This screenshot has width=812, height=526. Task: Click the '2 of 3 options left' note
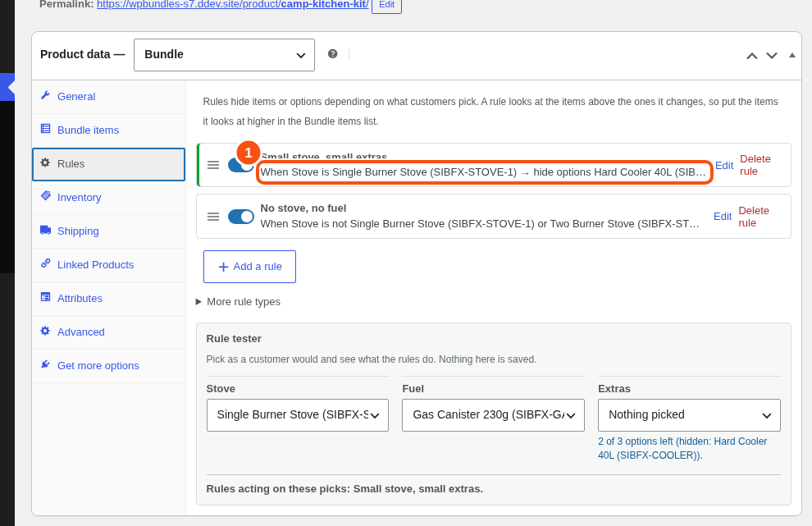pos(682,448)
